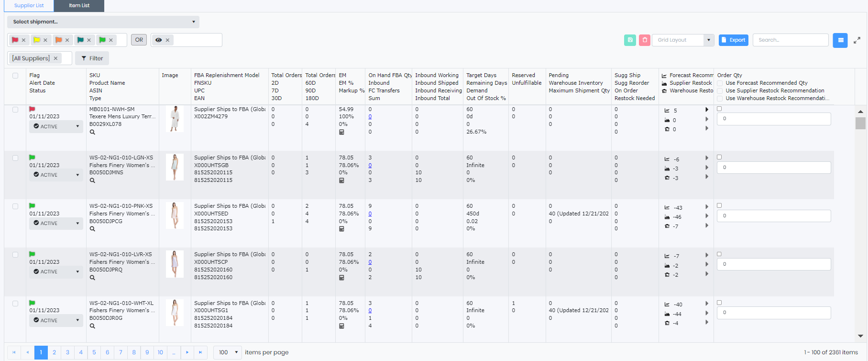Select row checkbox for WS-02-NG1-010-LGN-XS
Image resolution: width=868 pixels, height=361 pixels.
click(15, 158)
